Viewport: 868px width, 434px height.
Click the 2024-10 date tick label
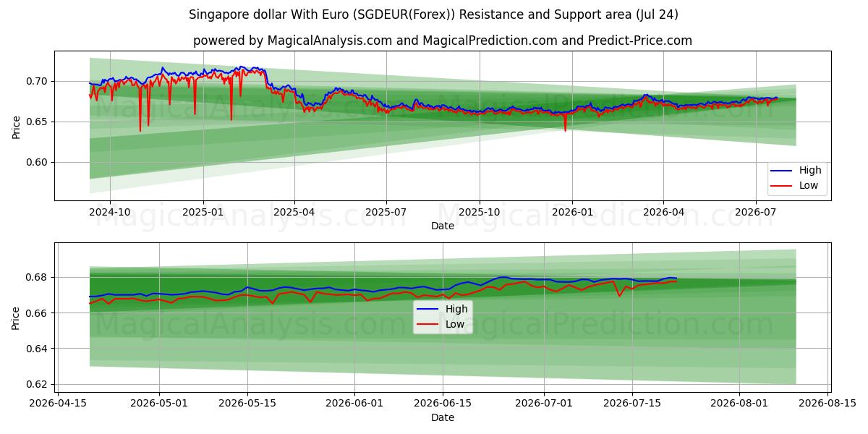click(x=110, y=213)
